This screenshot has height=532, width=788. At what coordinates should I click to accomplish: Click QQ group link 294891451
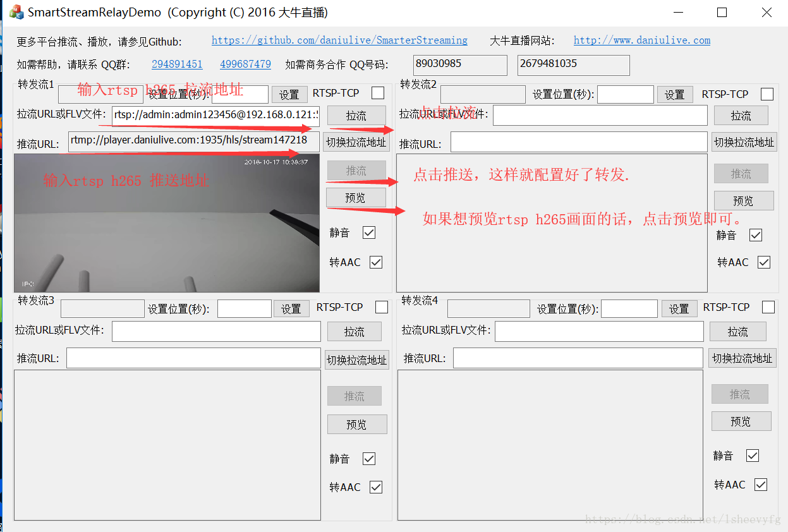(x=177, y=64)
